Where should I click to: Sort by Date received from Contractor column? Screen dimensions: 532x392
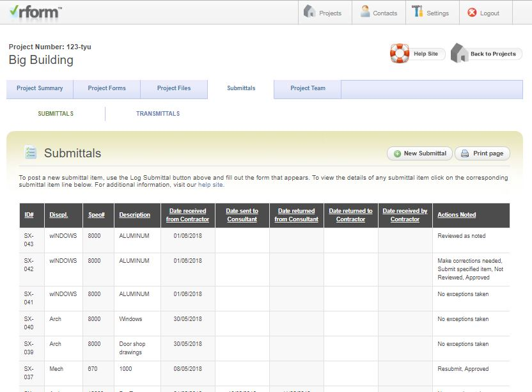187,216
